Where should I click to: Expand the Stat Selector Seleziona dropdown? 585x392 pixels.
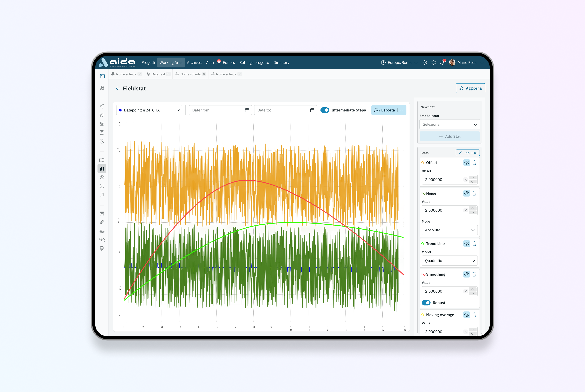(x=450, y=125)
